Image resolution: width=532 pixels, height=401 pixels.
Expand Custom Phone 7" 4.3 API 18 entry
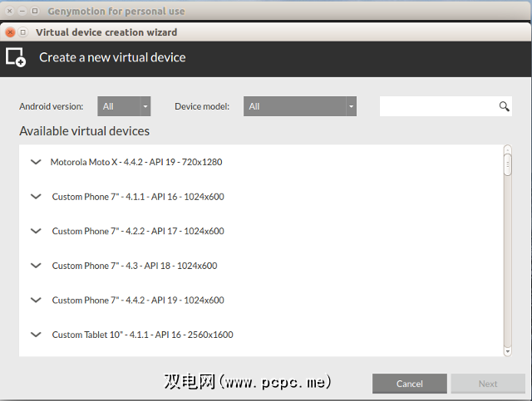click(x=36, y=266)
